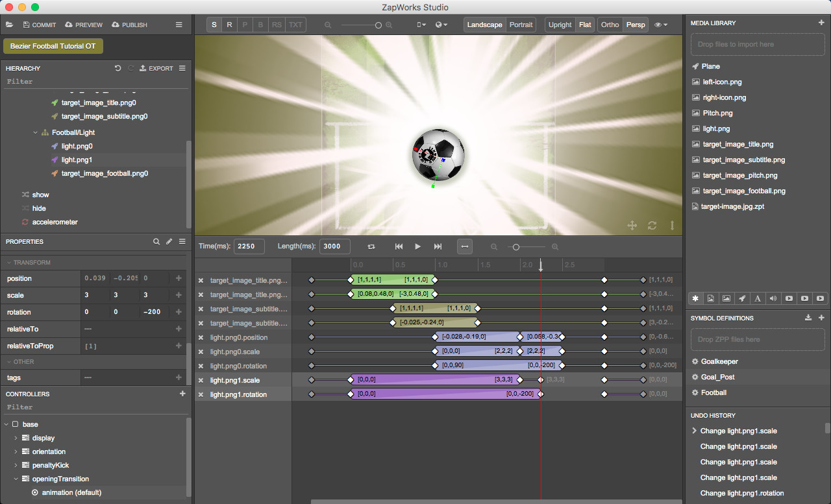Switch to the TXT mode tab

coord(295,24)
